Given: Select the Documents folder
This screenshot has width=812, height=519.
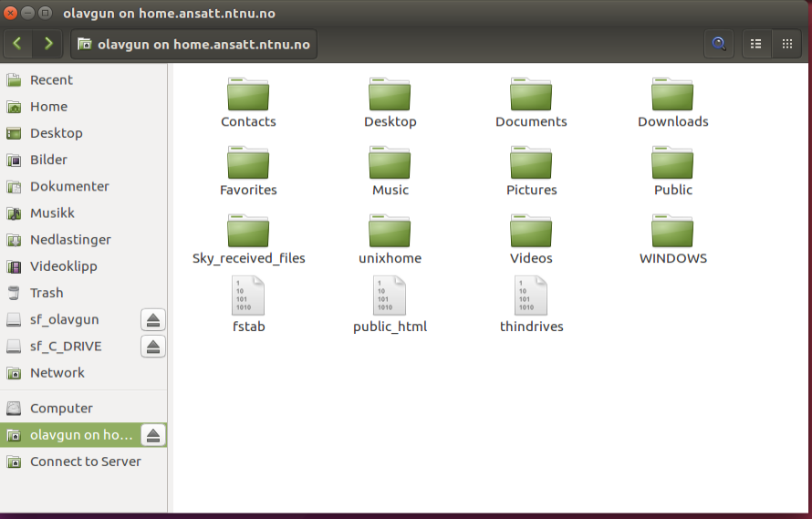Looking at the screenshot, I should pos(531,103).
